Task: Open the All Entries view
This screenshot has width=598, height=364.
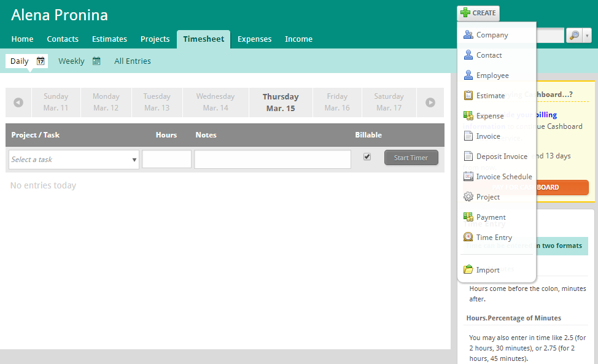Action: tap(133, 61)
